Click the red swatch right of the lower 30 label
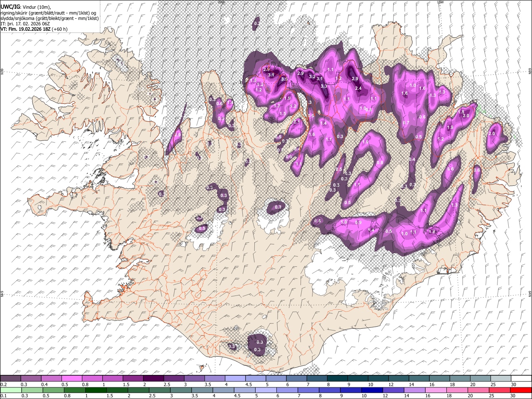The image size is (532, 399). tap(520, 390)
